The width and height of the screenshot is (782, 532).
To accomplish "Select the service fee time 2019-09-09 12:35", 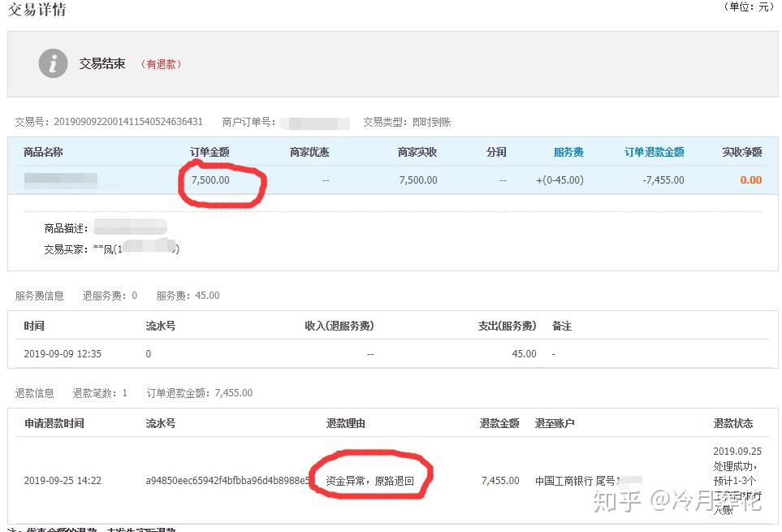I will tap(63, 354).
